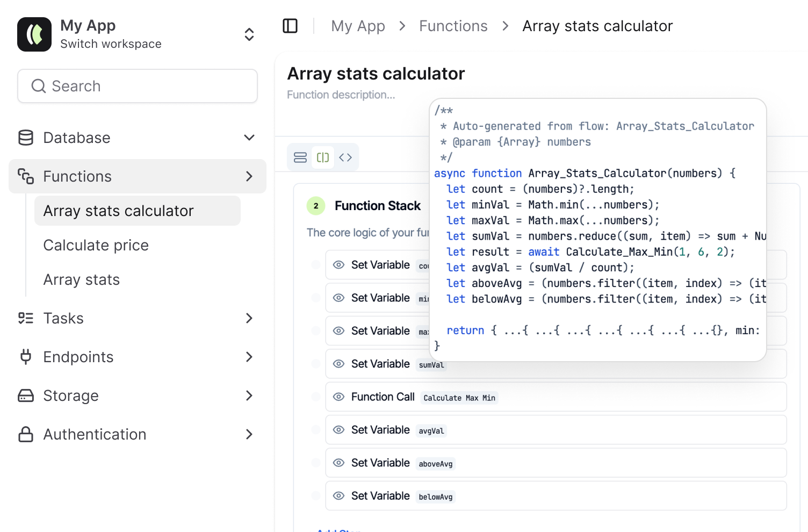Click the Functions sidebar icon
This screenshot has width=808, height=532.
click(x=26, y=176)
